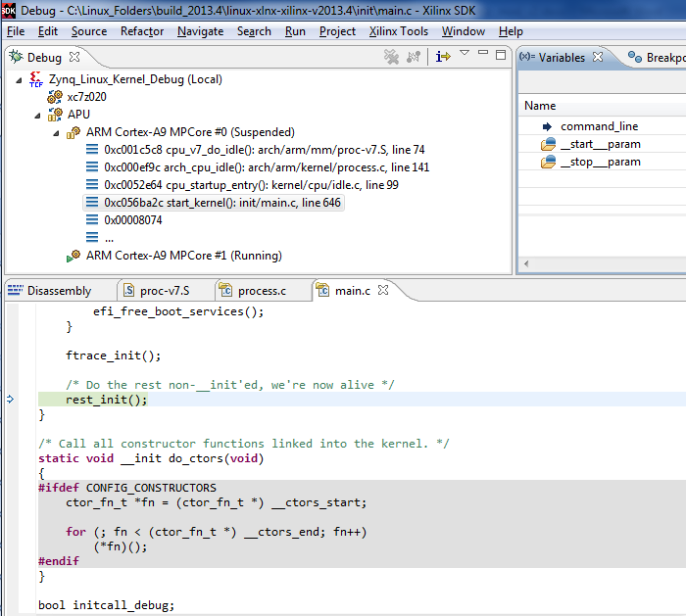This screenshot has height=616, width=686.
Task: Click the bool initcall_debug; line
Action: (106, 605)
